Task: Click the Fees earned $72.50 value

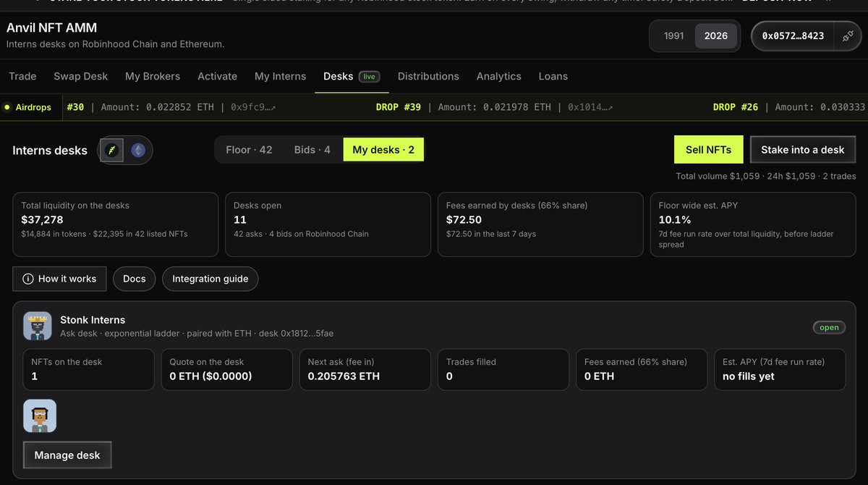Action: pyautogui.click(x=464, y=220)
